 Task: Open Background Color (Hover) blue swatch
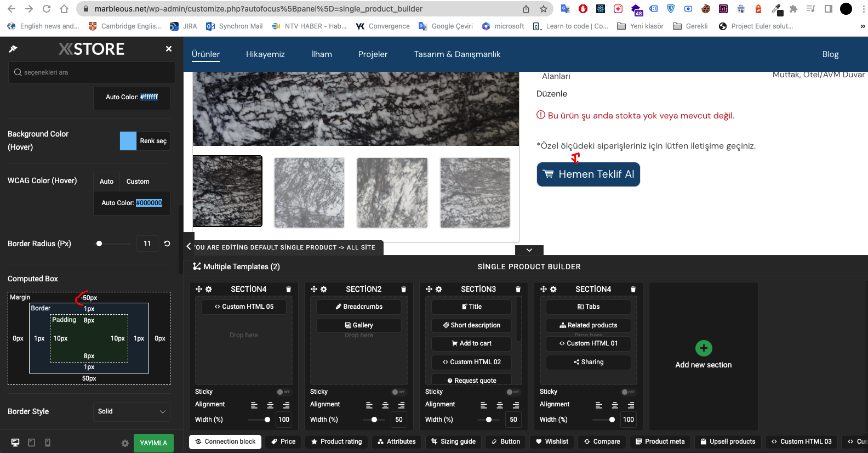click(x=128, y=141)
